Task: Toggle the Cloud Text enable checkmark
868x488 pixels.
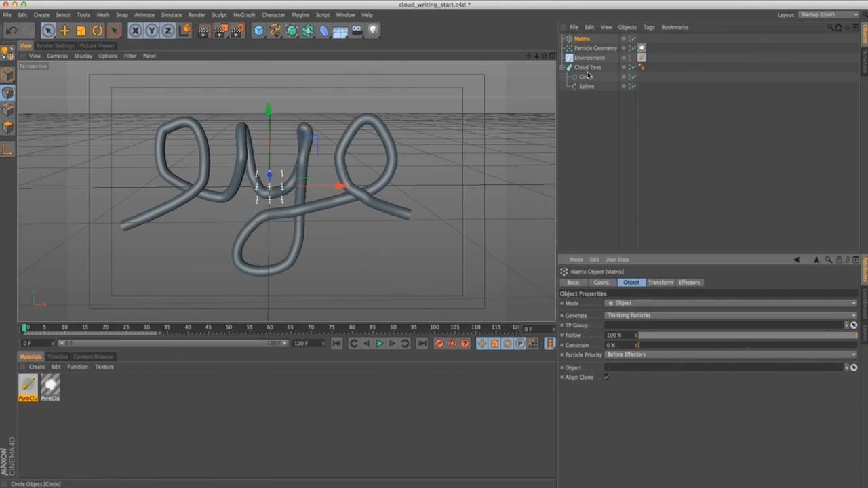Action: (x=633, y=67)
